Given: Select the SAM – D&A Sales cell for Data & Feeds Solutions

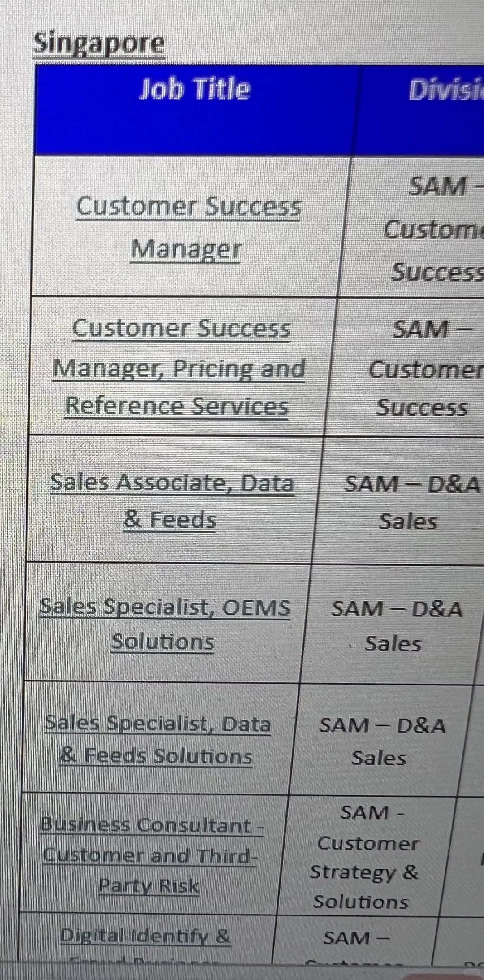Looking at the screenshot, I should (380, 741).
